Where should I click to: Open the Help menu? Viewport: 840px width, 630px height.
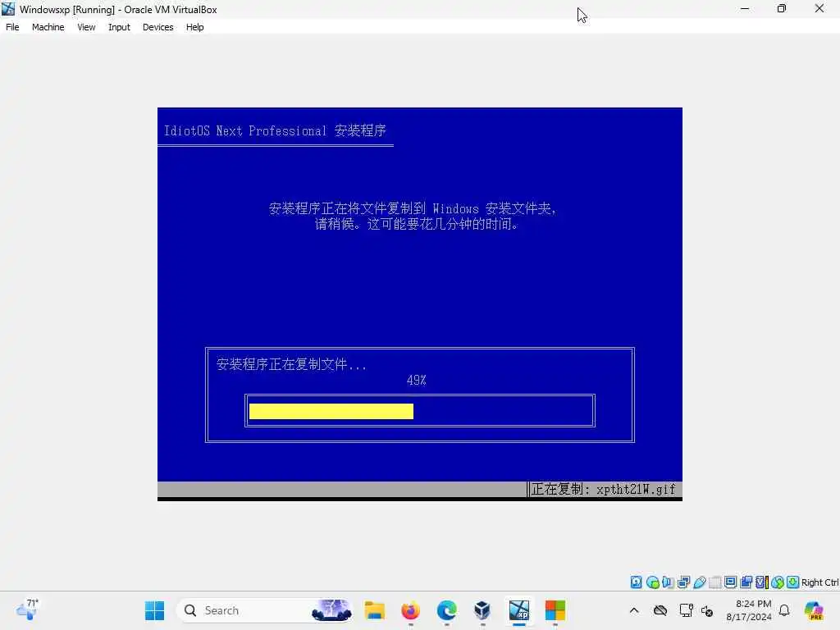click(x=195, y=27)
